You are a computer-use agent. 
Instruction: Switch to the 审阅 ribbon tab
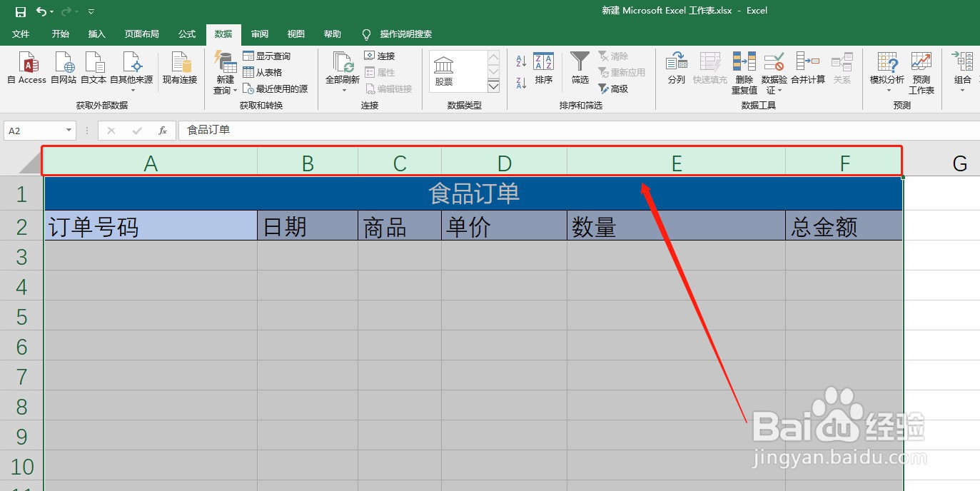pos(259,34)
